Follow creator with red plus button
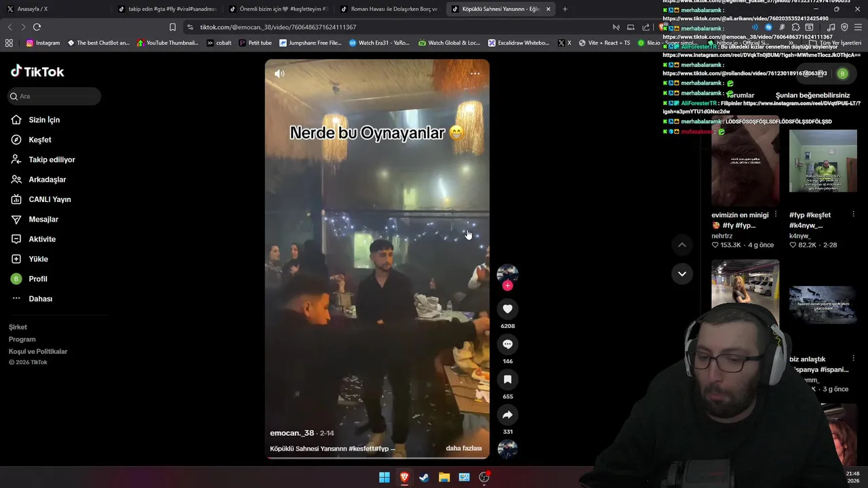The height and width of the screenshot is (488, 868). coord(507,286)
